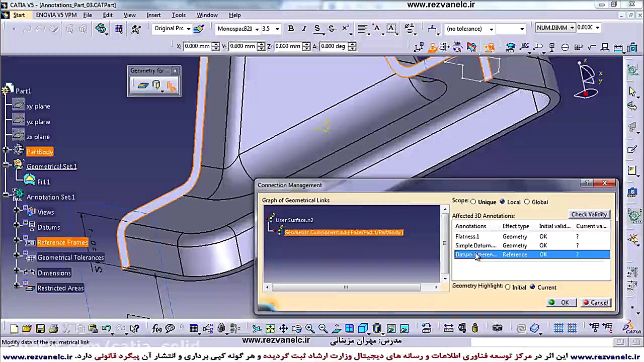Set Geometry Highlight to Current
644x362 pixels.
coord(532,287)
